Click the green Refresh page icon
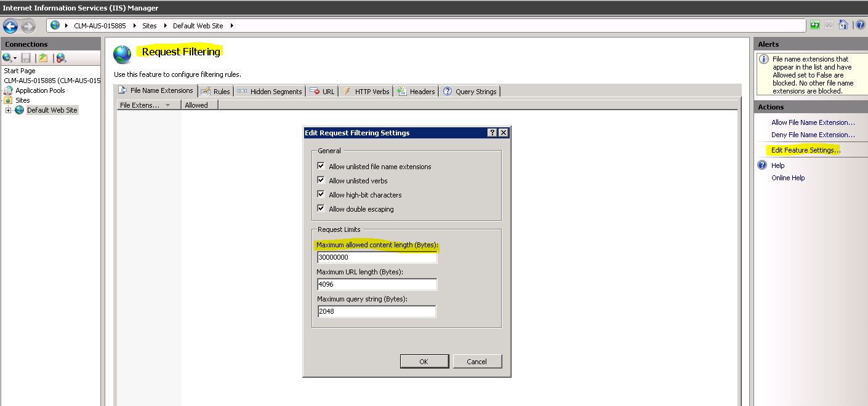 tap(815, 25)
